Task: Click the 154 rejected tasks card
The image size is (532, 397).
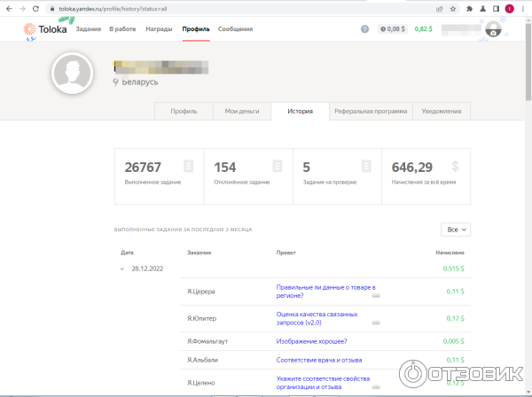Action: tap(248, 176)
